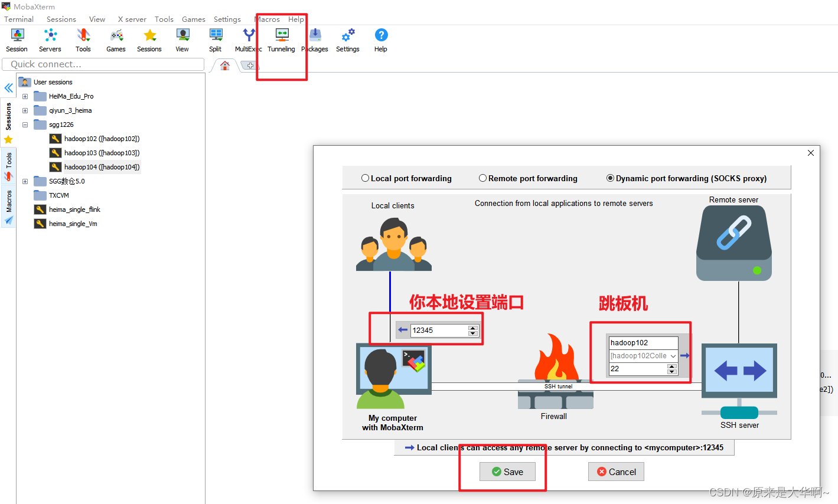Click the local port 12345 field

click(439, 330)
